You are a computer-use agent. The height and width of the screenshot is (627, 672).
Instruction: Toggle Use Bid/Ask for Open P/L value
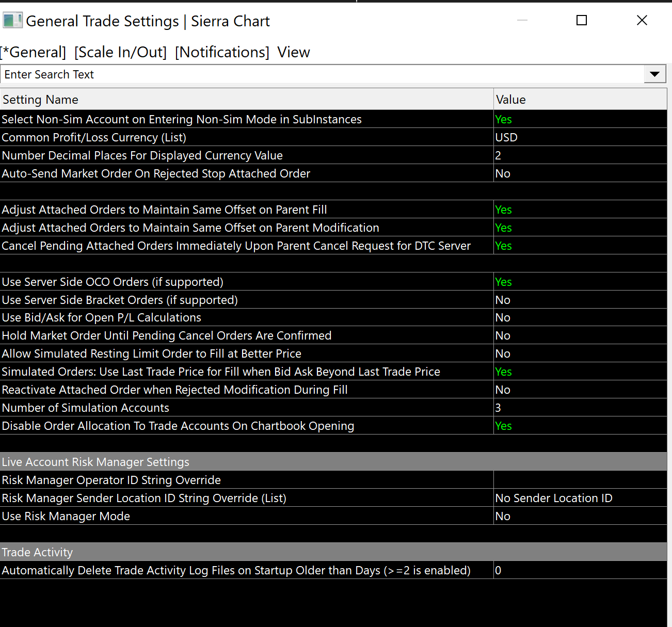[x=503, y=317]
